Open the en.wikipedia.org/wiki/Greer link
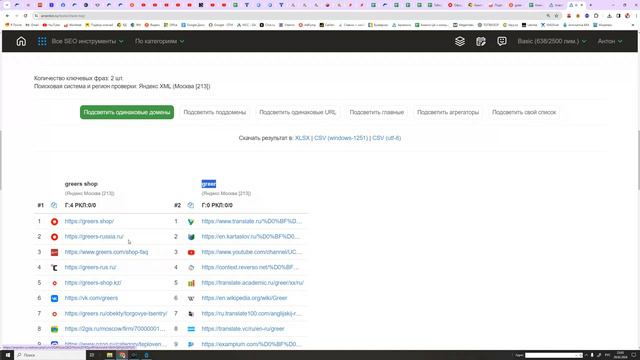The width and height of the screenshot is (640, 360). coord(244,298)
